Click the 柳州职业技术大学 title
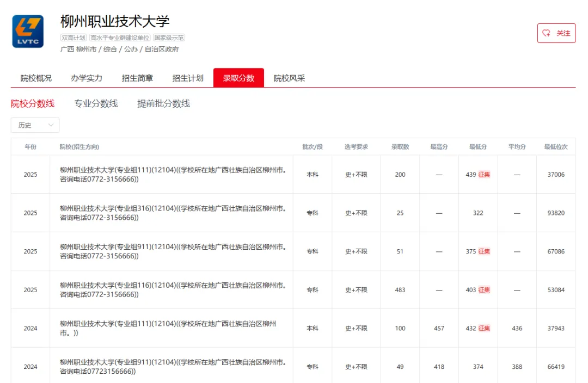Viewport: 588px width, 383px height. point(115,21)
